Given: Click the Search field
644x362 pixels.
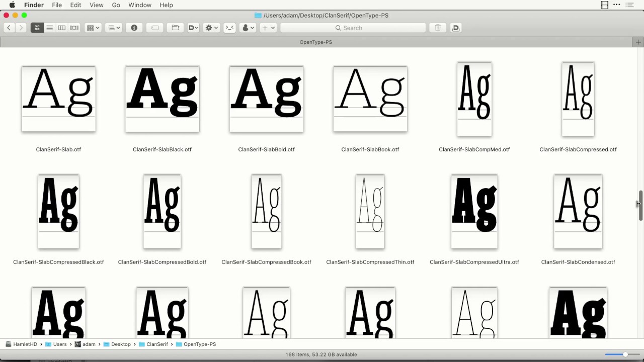Looking at the screenshot, I should 353,28.
